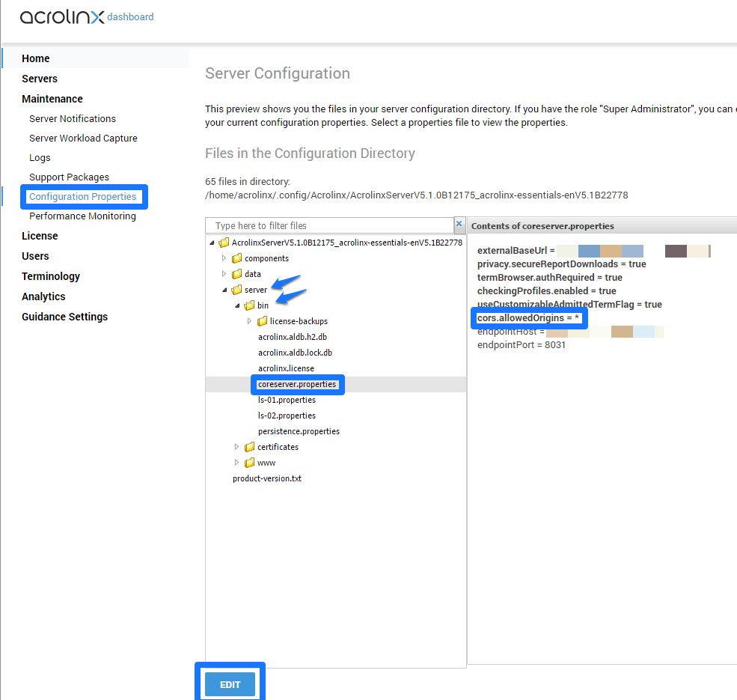Screen dimensions: 737x700
Task: Go to the Servers section
Action: pyautogui.click(x=40, y=79)
